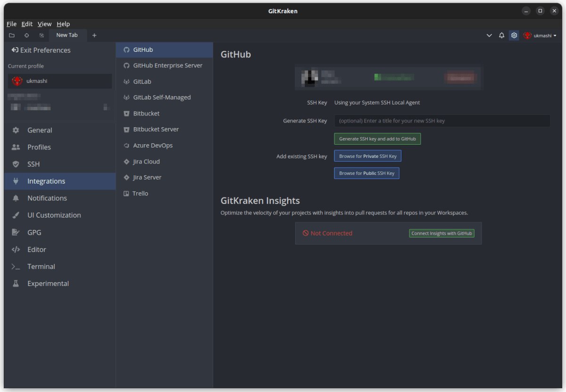Image resolution: width=566 pixels, height=392 pixels.
Task: Select the Trello integration
Action: (165, 193)
